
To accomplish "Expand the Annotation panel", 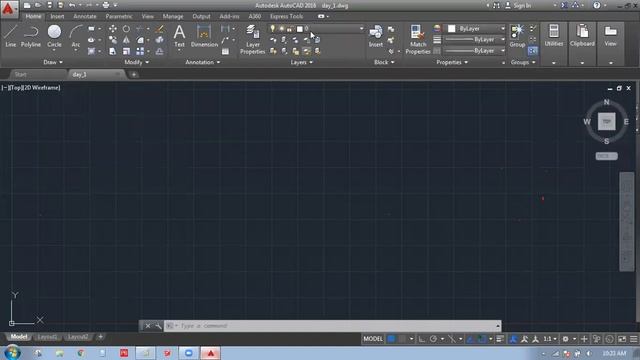I will click(x=202, y=62).
